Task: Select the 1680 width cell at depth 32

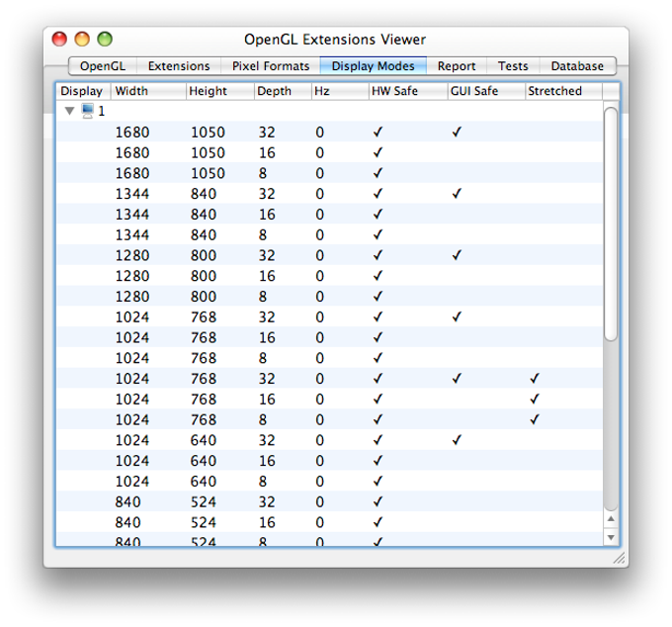Action: 132,133
